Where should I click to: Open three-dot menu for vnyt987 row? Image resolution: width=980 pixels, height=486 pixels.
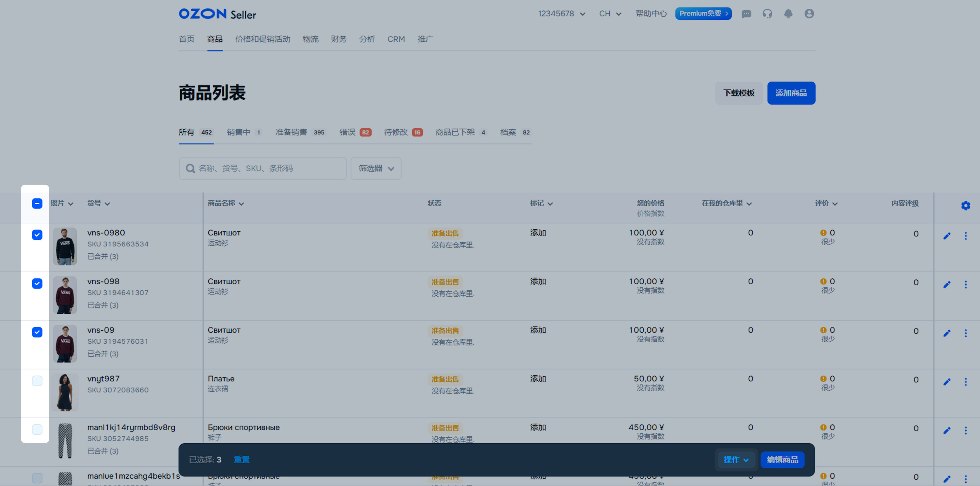pos(965,382)
